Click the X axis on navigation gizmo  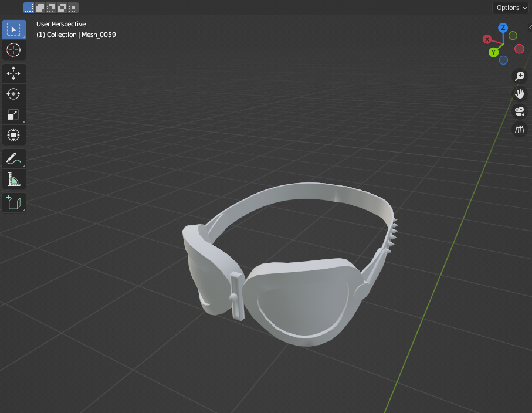coord(487,39)
